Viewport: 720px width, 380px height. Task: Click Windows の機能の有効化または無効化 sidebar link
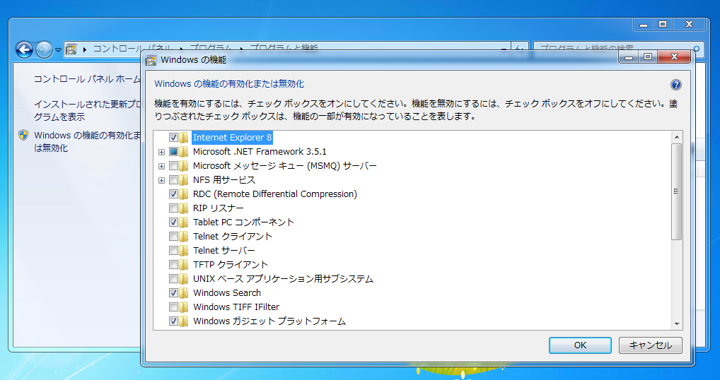point(87,142)
